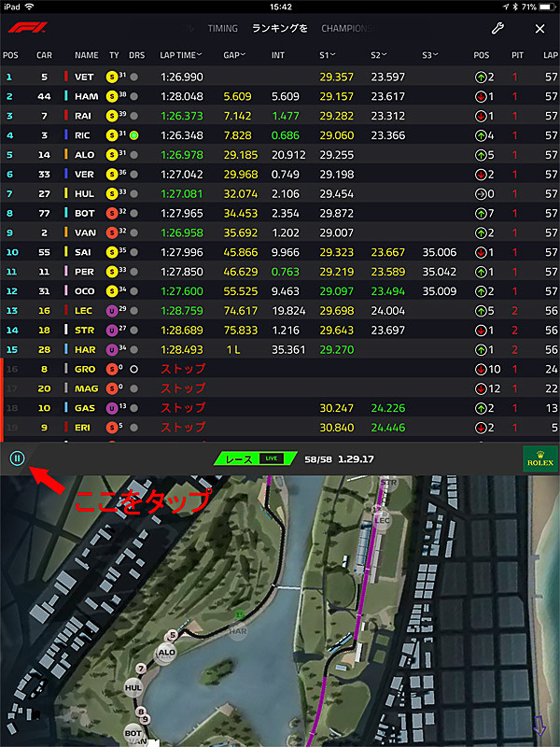The height and width of the screenshot is (747, 560).
Task: Select RAI's lap time 1:26.373
Action: pyautogui.click(x=182, y=116)
